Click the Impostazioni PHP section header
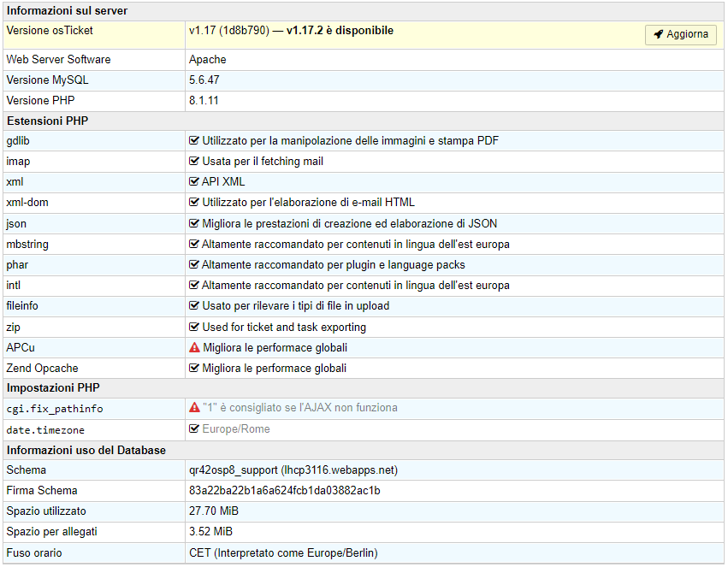The height and width of the screenshot is (567, 728). [52, 388]
